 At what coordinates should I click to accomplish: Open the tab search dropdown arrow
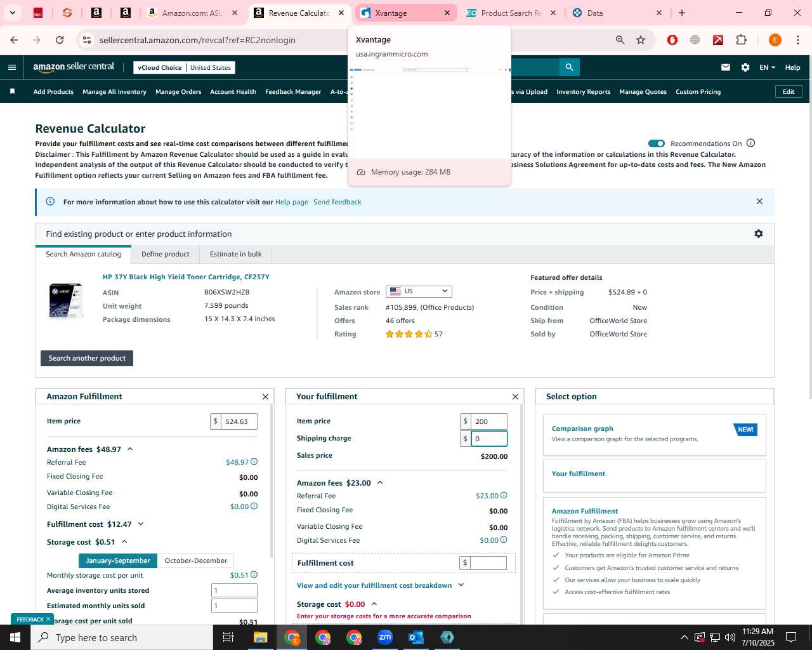point(12,13)
